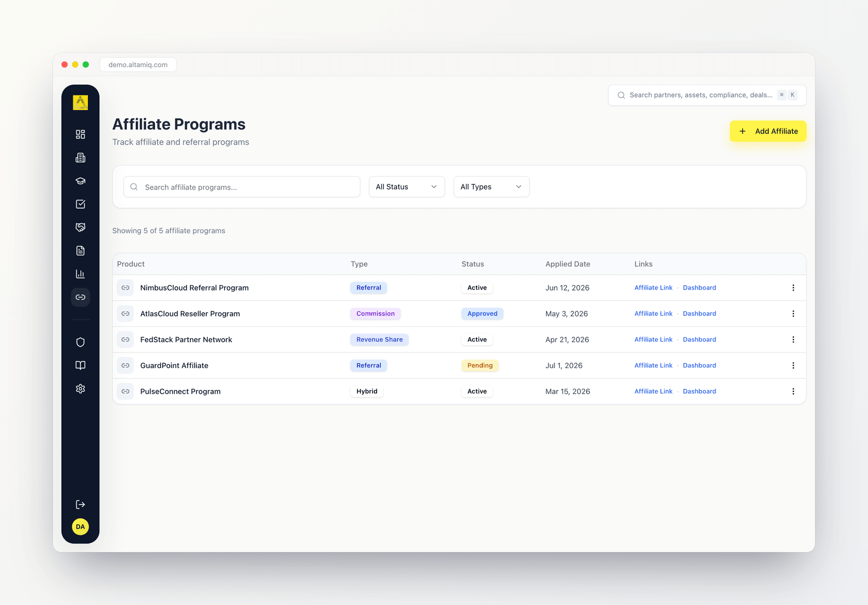Screen dimensions: 868x605
Task: Open the bar chart analytics icon
Action: click(80, 274)
